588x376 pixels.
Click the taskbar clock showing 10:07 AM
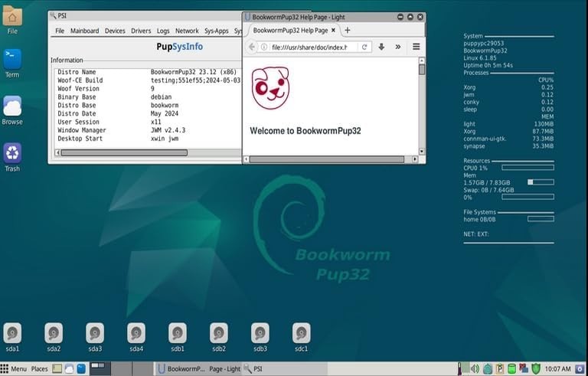pos(557,369)
